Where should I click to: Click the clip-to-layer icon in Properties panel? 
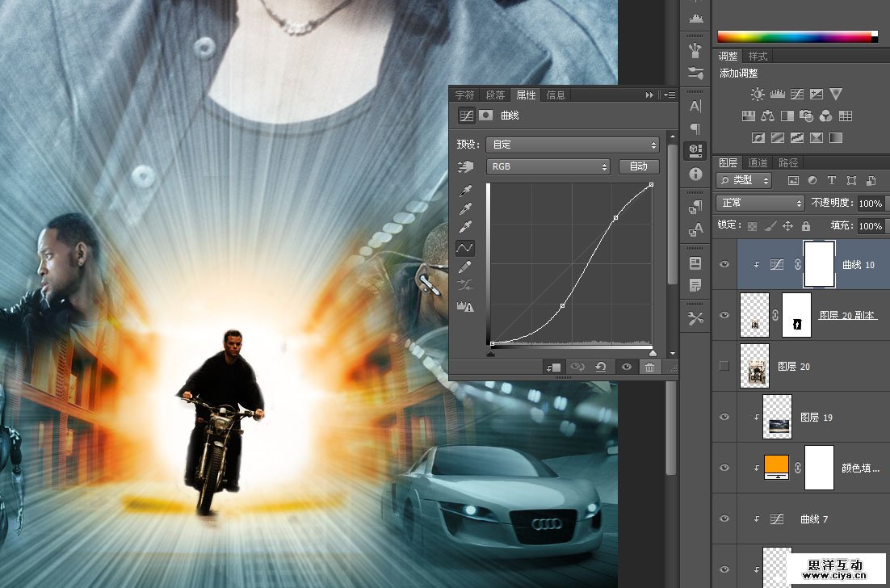coord(554,367)
